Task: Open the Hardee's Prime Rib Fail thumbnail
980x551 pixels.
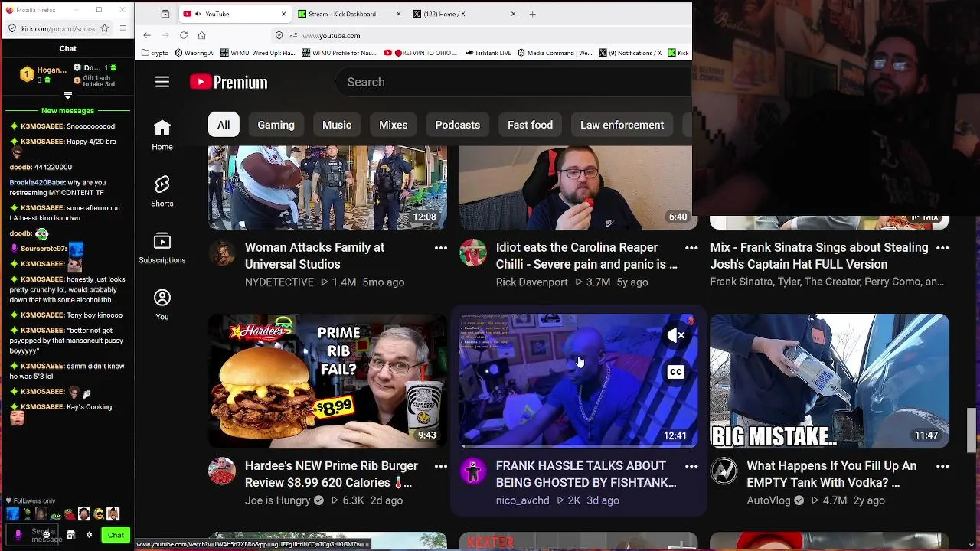Action: tap(328, 380)
